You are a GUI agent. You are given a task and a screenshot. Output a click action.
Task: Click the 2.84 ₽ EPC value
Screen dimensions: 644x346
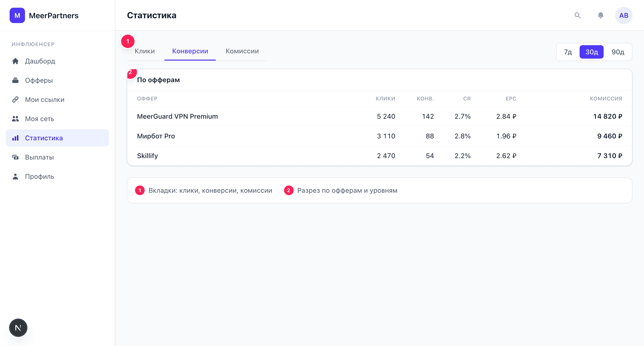506,116
